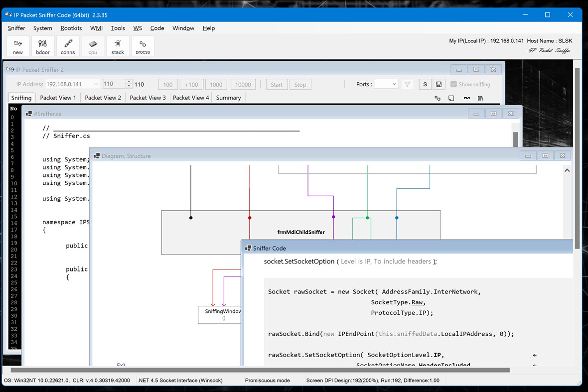Open the conns connections tool
Image resolution: width=588 pixels, height=392 pixels.
click(x=68, y=46)
